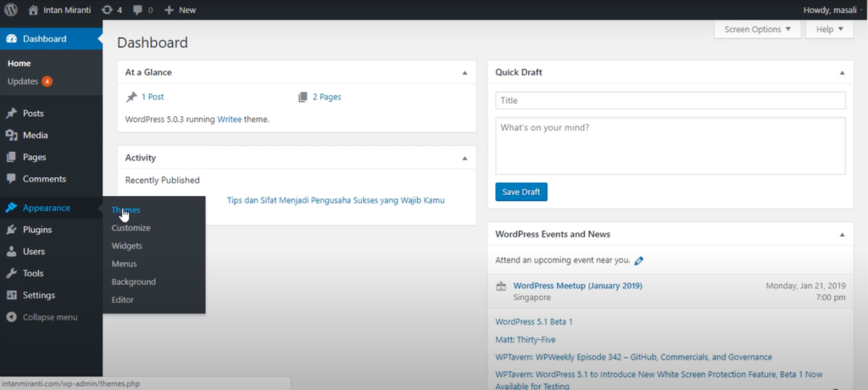Click the Pages icon in sidebar
Image resolution: width=868 pixels, height=390 pixels.
pos(11,158)
